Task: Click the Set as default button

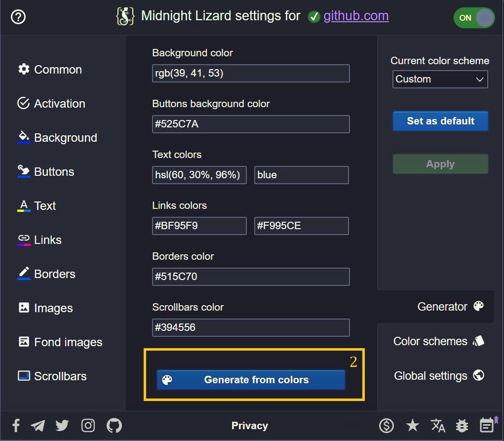Action: 440,121
